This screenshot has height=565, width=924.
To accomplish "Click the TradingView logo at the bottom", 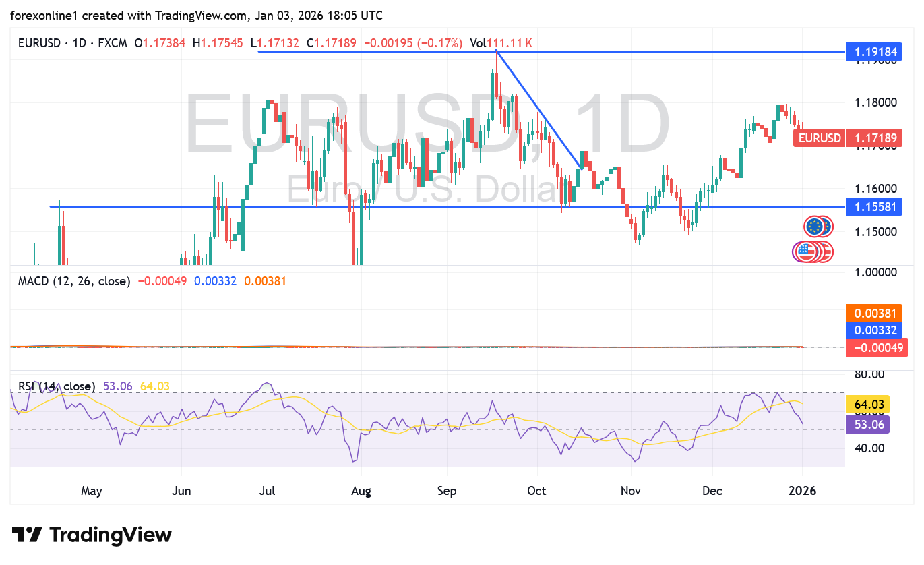I will point(92,535).
